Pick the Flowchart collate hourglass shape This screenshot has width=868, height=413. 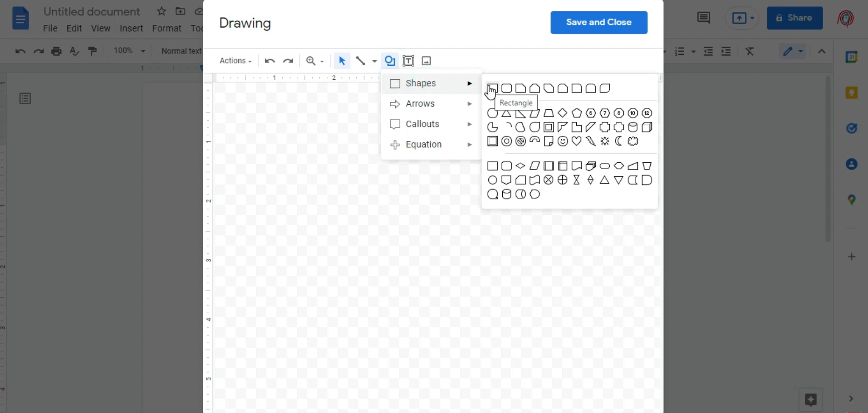point(577,180)
